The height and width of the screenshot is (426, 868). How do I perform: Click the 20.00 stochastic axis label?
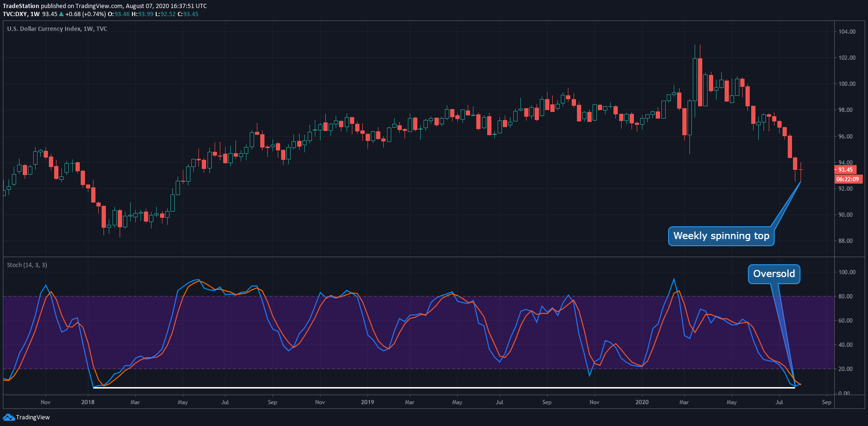click(846, 369)
